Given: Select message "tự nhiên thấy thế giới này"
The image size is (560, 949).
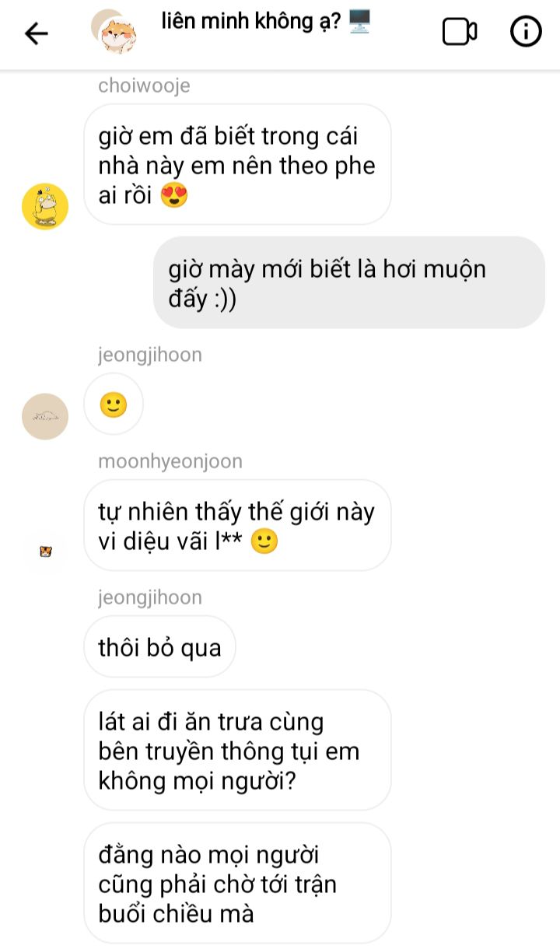Looking at the screenshot, I should coord(236,527).
